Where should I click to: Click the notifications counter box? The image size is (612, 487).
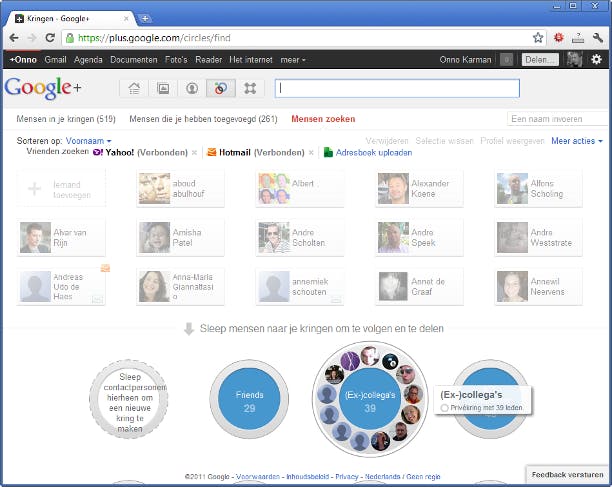click(x=507, y=60)
